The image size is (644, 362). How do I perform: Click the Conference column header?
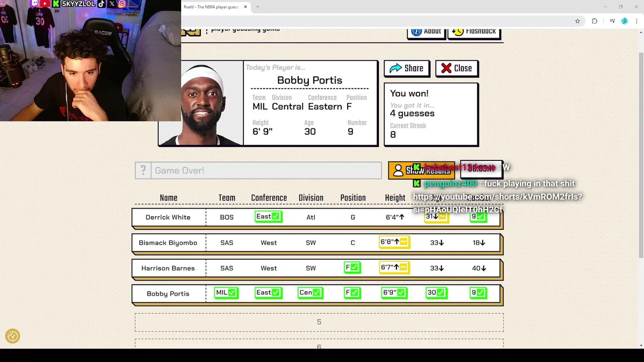[269, 198]
